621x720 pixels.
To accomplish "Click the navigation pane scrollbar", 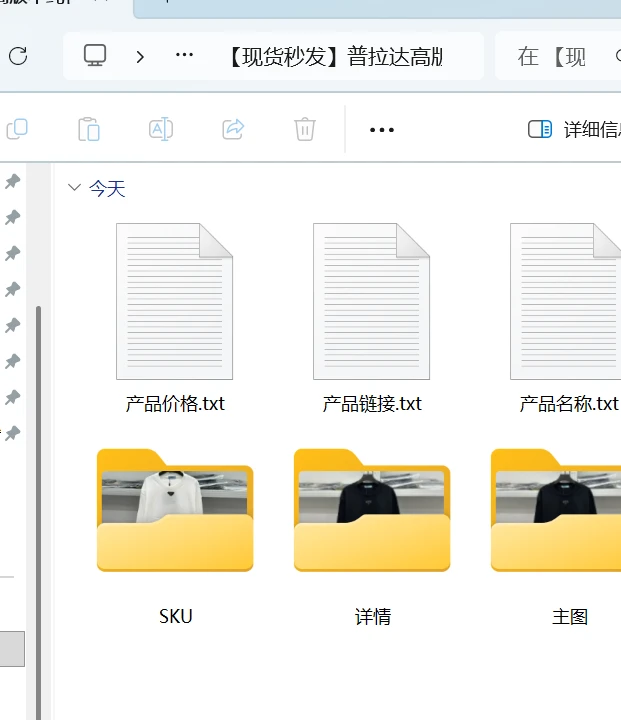I will (39, 512).
